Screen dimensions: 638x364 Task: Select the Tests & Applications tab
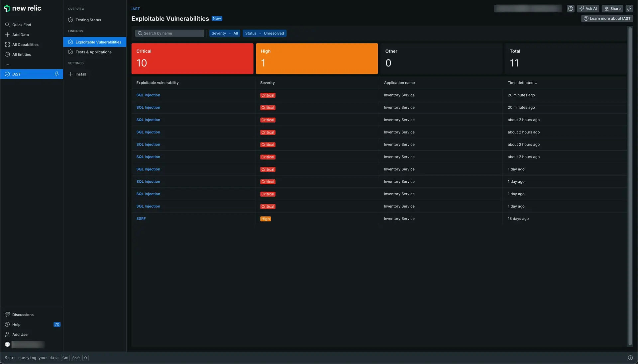pos(94,52)
